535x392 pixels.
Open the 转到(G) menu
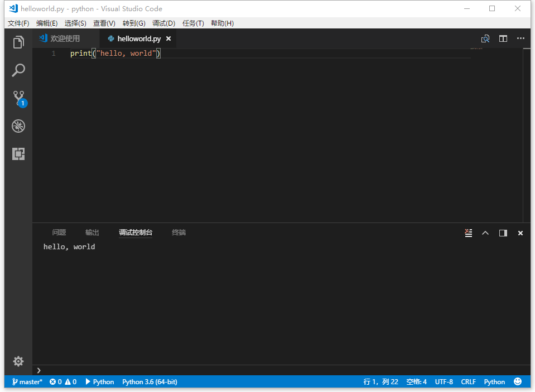click(x=134, y=23)
